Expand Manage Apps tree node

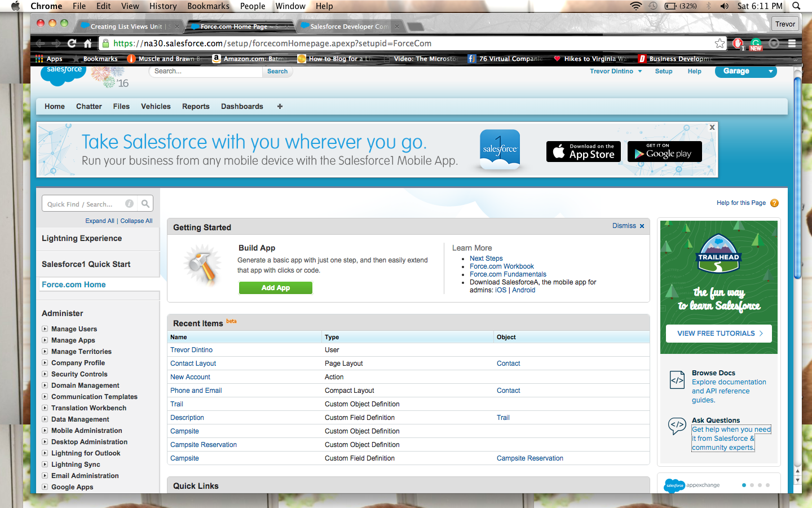click(x=45, y=340)
